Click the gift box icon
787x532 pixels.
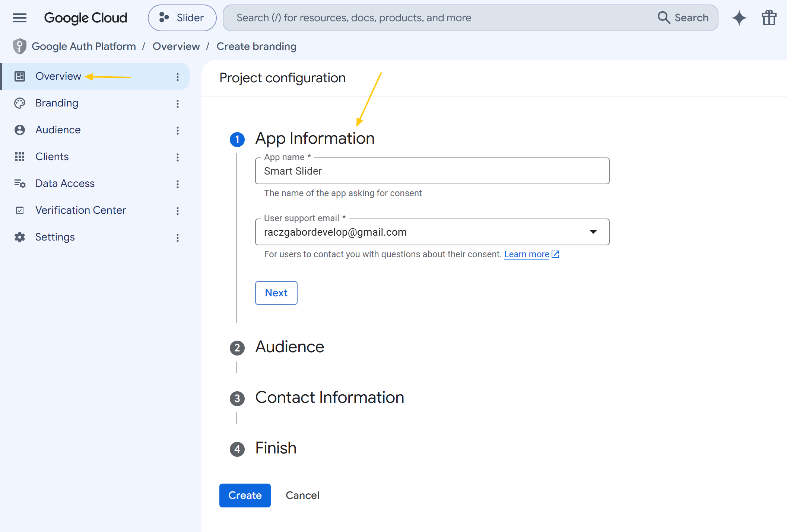[769, 18]
